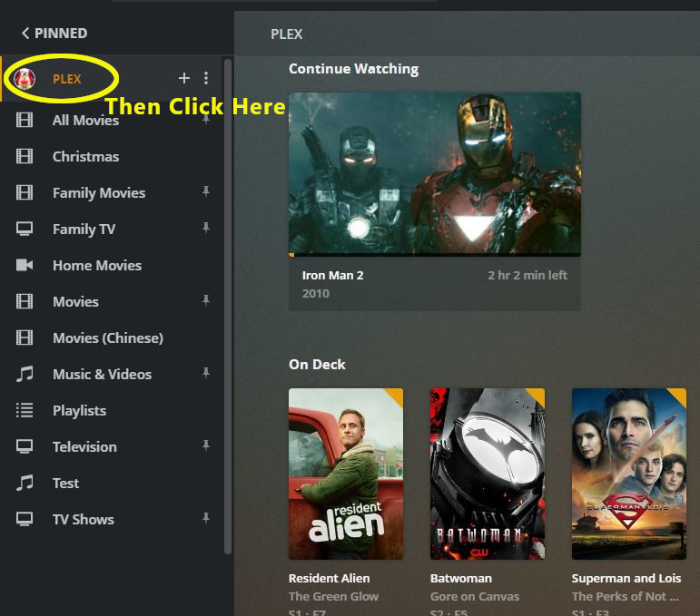Screen dimensions: 700x616
Task: Click the Continue Watching heading
Action: pos(353,69)
